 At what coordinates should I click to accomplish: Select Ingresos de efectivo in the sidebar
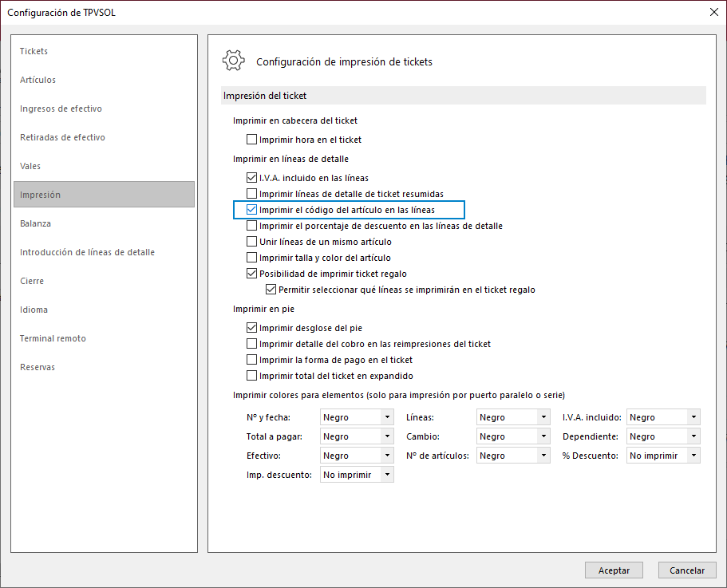61,109
